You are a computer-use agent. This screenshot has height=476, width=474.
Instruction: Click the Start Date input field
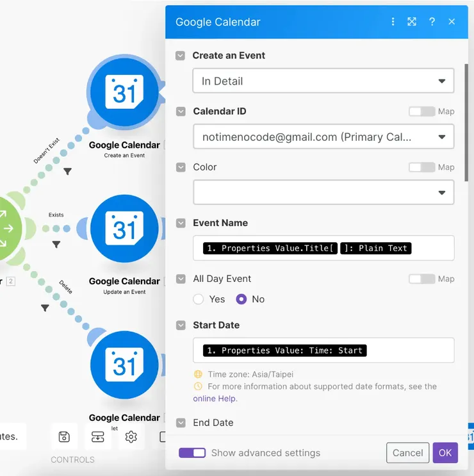pyautogui.click(x=323, y=350)
